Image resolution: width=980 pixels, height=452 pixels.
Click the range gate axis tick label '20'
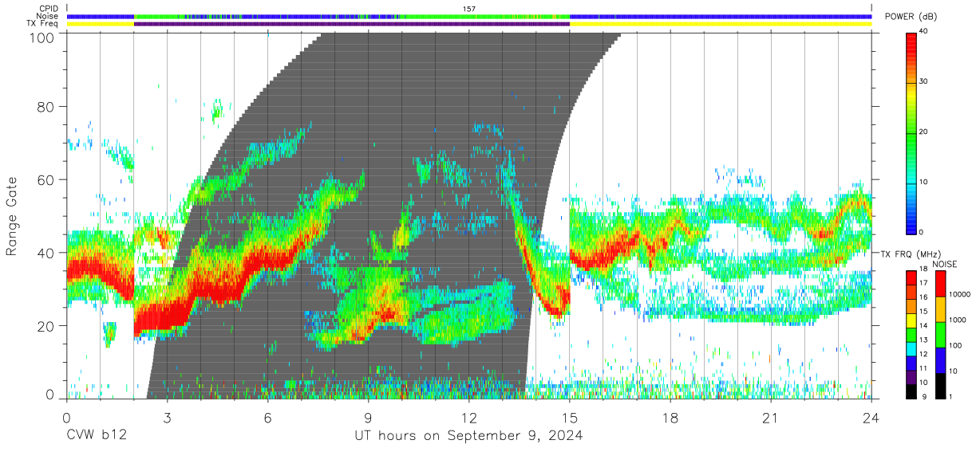pos(47,326)
